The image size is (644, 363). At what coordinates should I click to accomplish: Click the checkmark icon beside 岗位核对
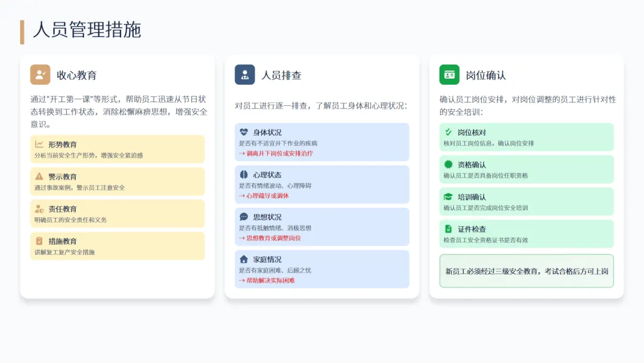coord(448,132)
